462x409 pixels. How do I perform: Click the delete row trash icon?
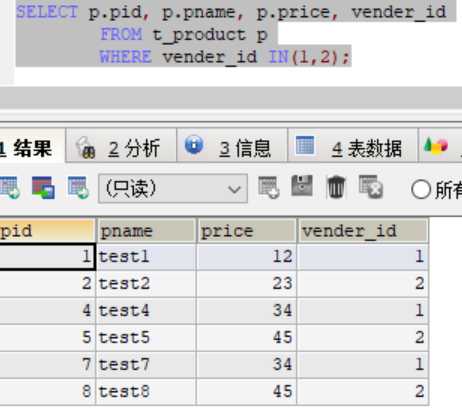[x=336, y=187]
